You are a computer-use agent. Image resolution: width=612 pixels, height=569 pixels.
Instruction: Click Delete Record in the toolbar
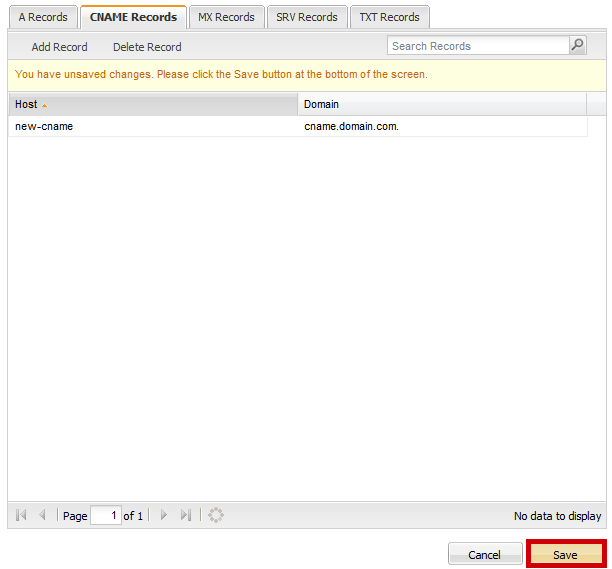(x=147, y=47)
